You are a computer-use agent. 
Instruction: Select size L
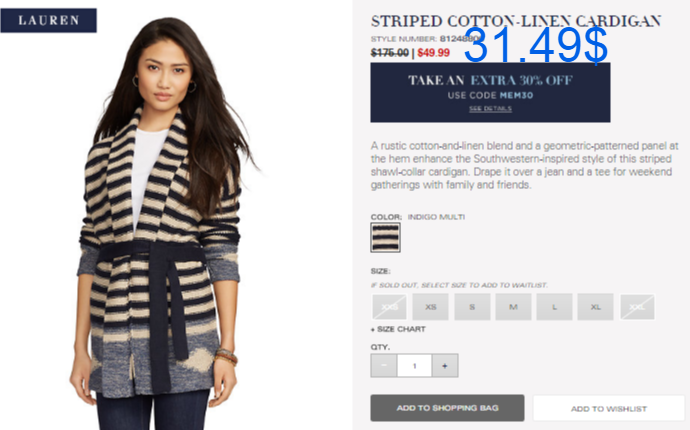554,307
